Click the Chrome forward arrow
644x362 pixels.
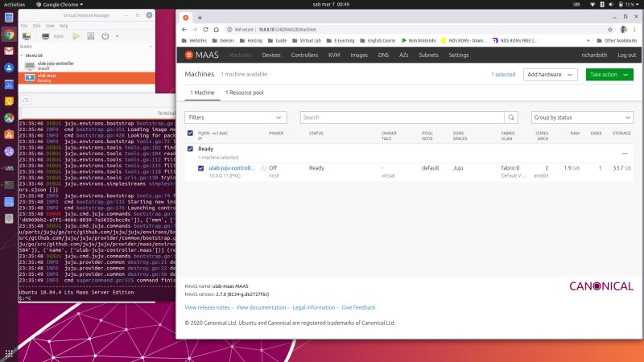coord(195,30)
